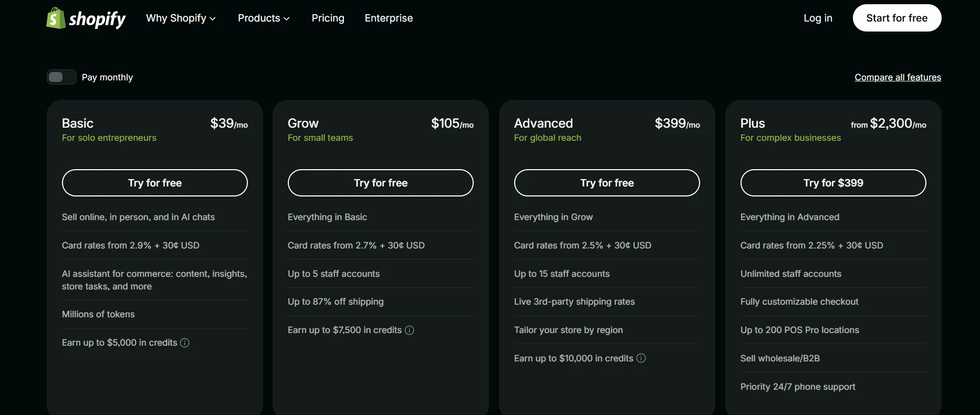
Task: Click 'Unlimited staff accounts'
Action: pos(791,274)
